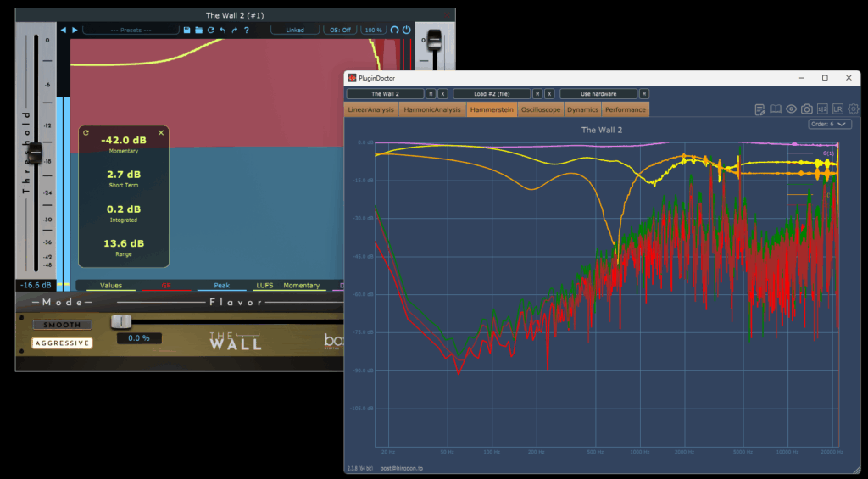Open the preset folder icon in The Wall
This screenshot has width=868, height=479.
click(198, 30)
